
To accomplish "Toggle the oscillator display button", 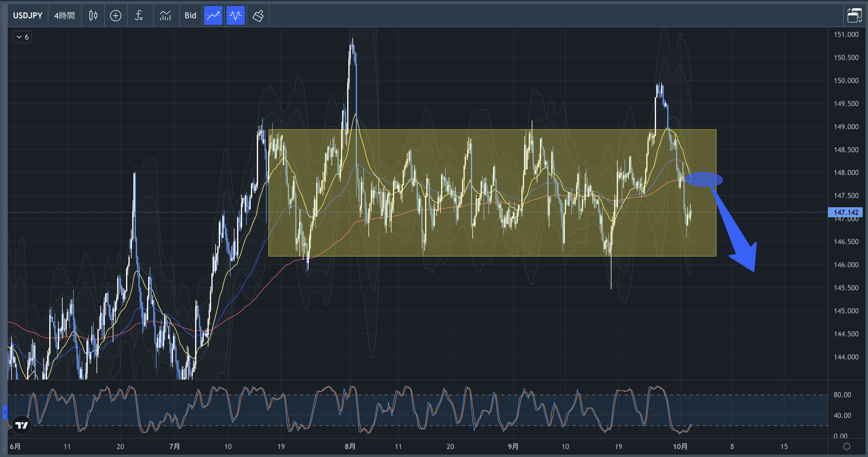I will point(236,15).
